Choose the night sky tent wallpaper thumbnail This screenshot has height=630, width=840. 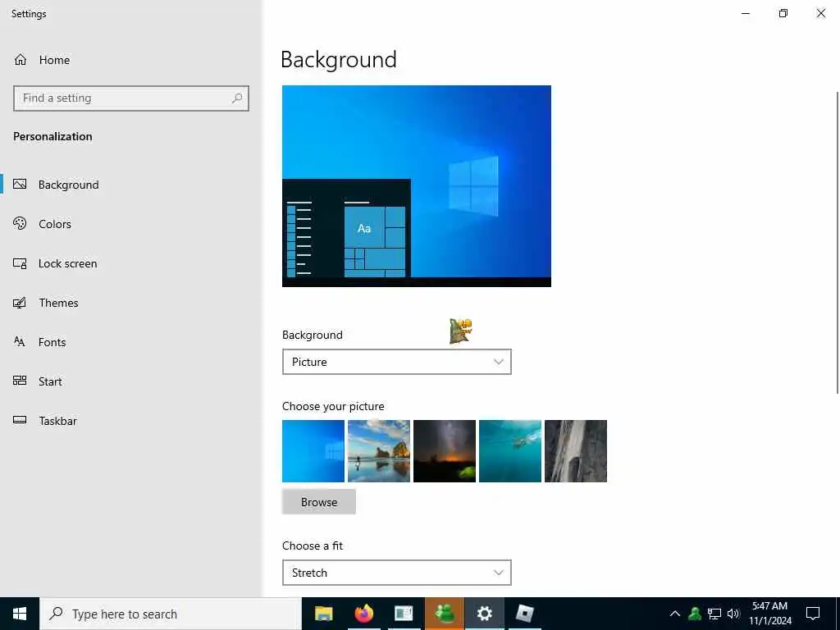click(445, 451)
